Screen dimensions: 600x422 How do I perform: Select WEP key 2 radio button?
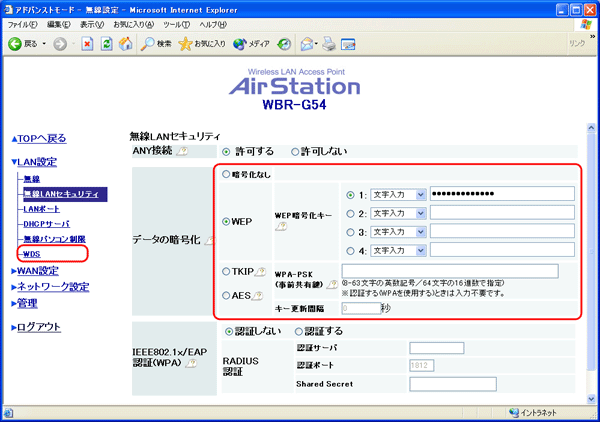(x=350, y=214)
